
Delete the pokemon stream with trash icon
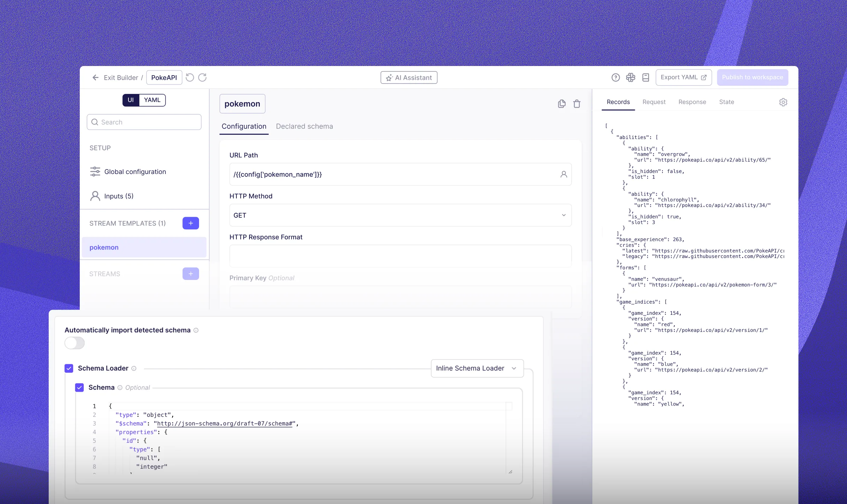point(577,104)
